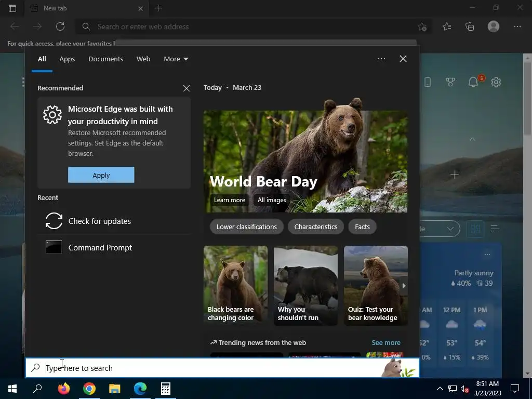This screenshot has height=399, width=532.
Task: Open Edge vertical tabs button
Action: 12,8
